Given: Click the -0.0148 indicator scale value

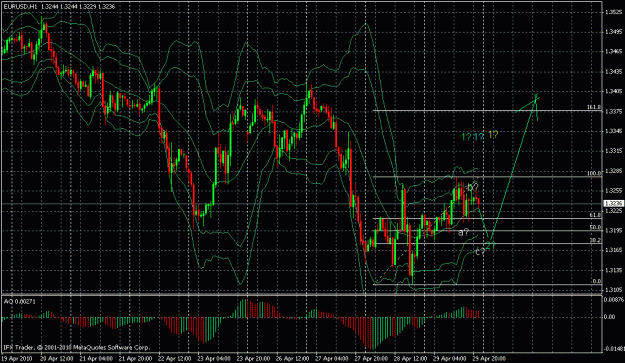Looking at the screenshot, I should point(614,349).
